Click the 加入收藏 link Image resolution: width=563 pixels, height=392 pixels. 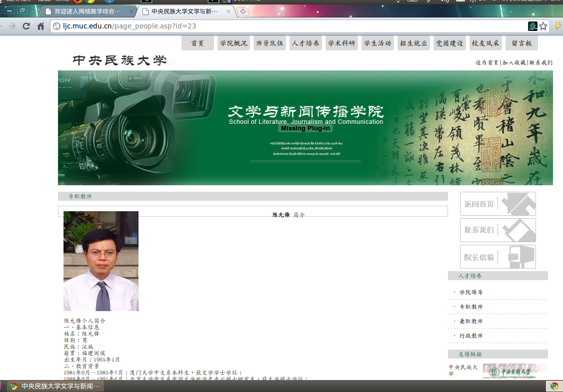pos(514,63)
